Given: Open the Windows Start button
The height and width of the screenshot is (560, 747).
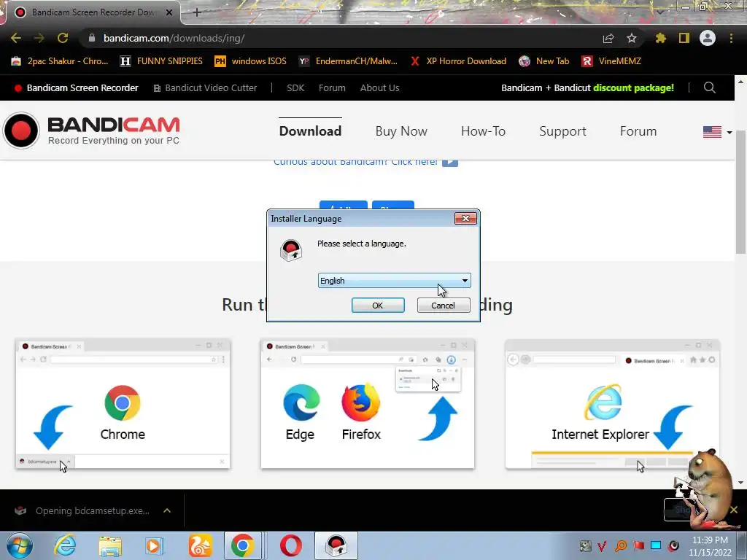Looking at the screenshot, I should pyautogui.click(x=20, y=545).
